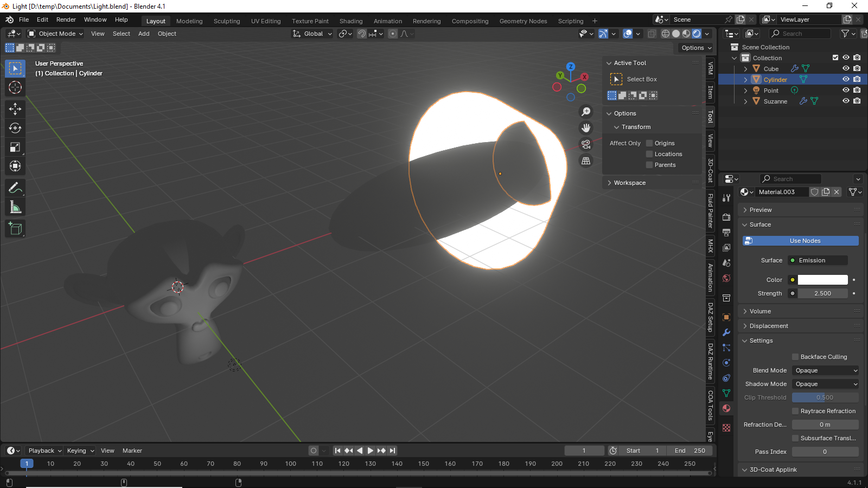Open the white emission Color swatch
The height and width of the screenshot is (488, 868).
822,280
